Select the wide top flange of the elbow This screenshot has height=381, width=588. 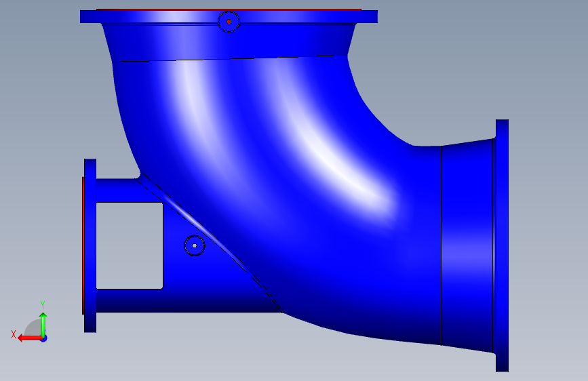point(229,16)
